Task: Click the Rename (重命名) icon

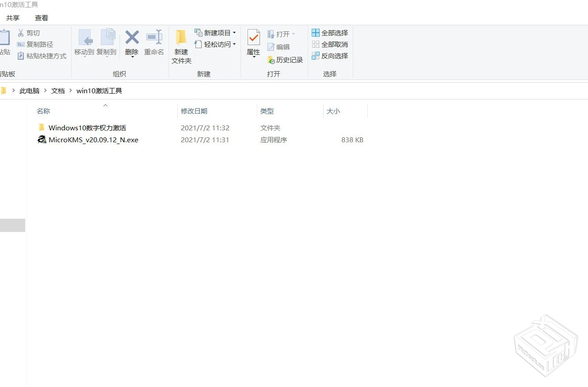Action: click(154, 43)
